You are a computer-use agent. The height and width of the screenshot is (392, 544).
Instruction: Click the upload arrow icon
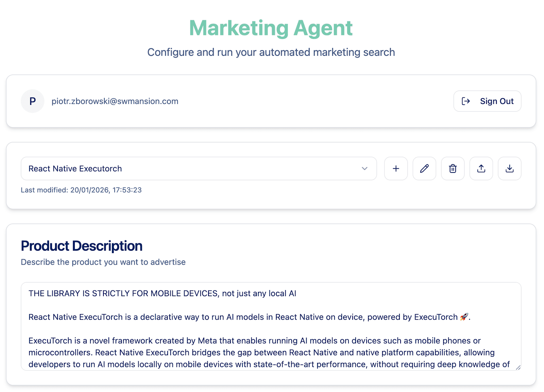[x=481, y=168]
